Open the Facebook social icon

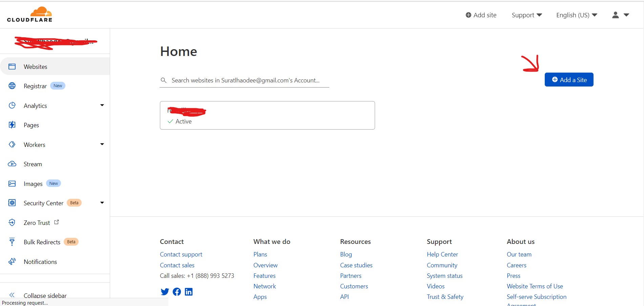(177, 292)
